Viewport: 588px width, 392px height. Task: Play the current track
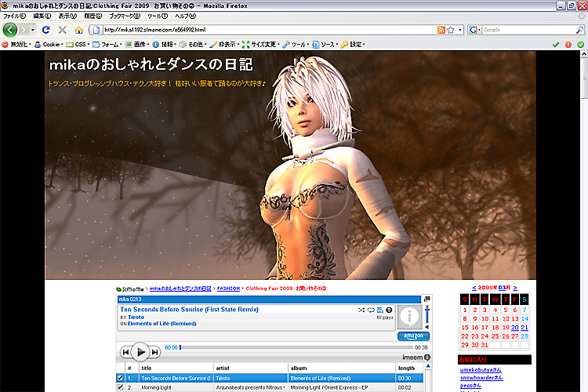(140, 352)
